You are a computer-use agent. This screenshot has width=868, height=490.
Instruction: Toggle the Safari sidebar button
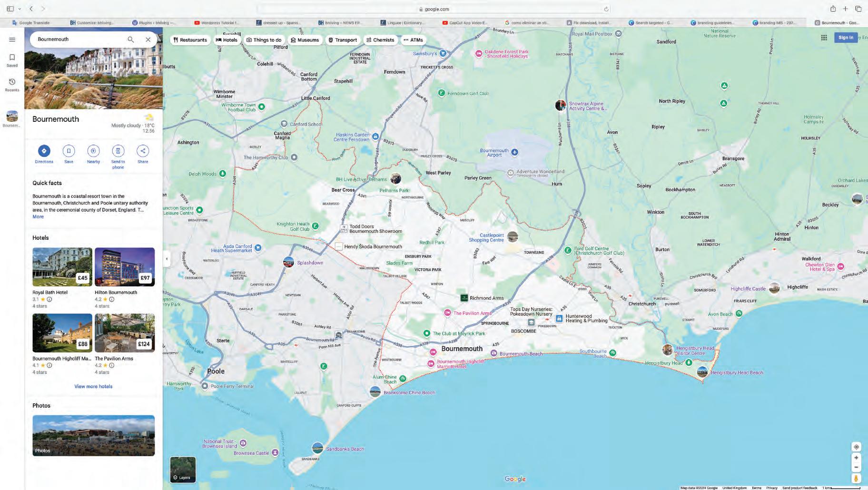click(x=10, y=9)
